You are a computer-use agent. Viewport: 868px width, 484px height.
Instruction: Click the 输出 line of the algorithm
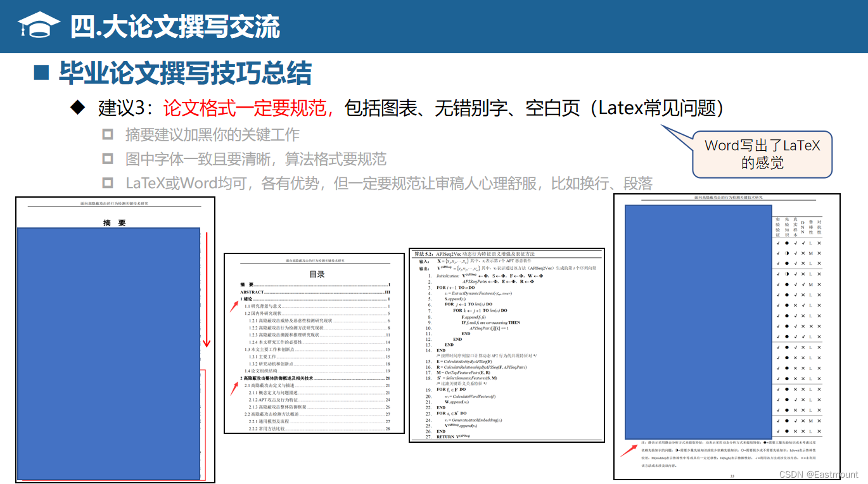coord(507,268)
